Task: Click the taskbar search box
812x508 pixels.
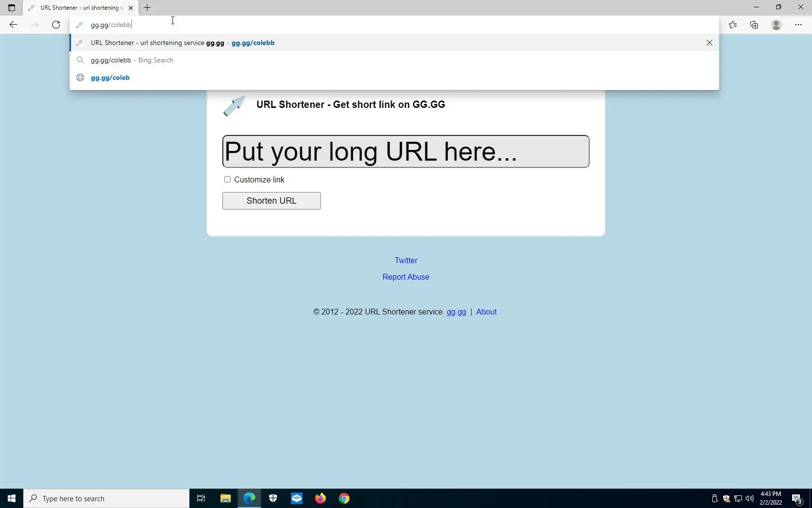Action: coord(106,498)
